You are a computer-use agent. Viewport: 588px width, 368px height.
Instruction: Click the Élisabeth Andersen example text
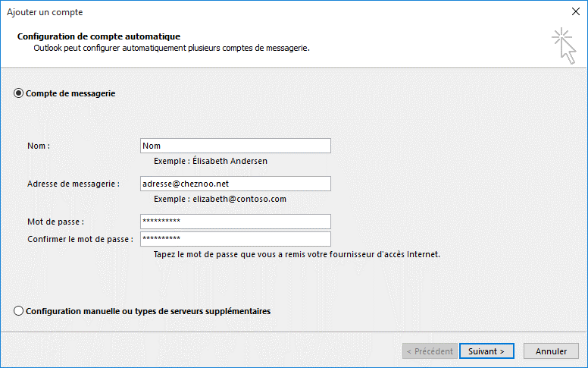(x=230, y=161)
